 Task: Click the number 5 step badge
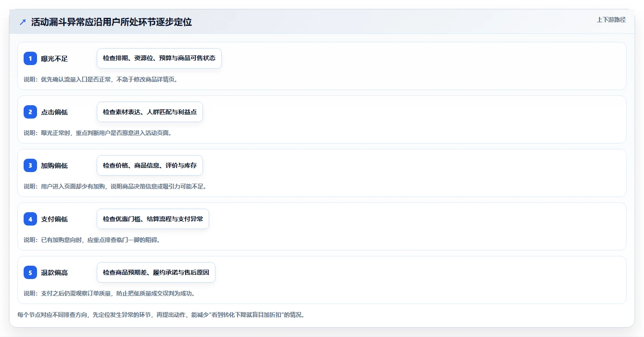(30, 272)
